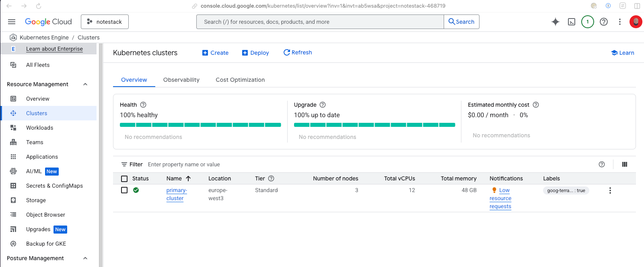
Task: Collapse the Resource Management section
Action: pyautogui.click(x=85, y=84)
